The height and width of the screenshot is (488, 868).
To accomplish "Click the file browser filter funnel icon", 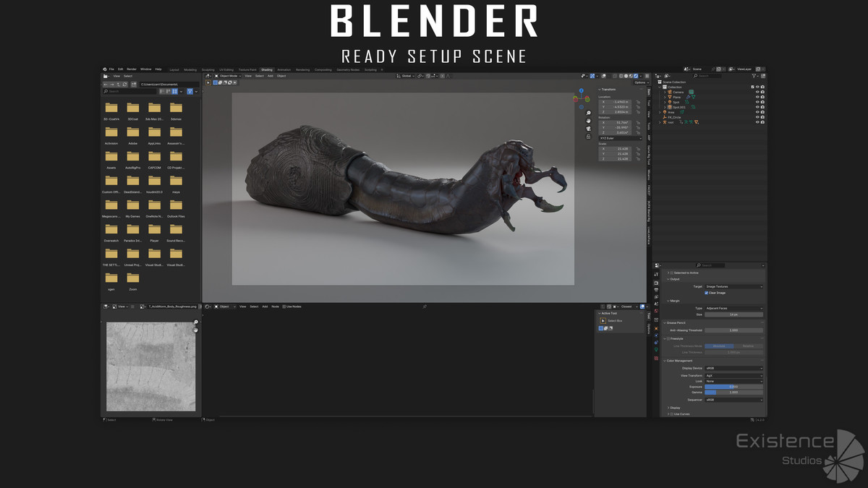I will (190, 92).
